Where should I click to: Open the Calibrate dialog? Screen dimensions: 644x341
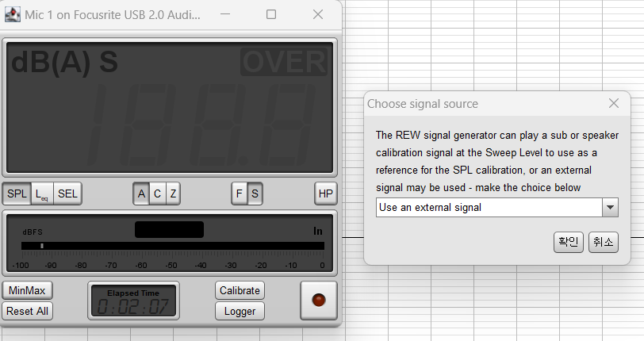click(240, 290)
